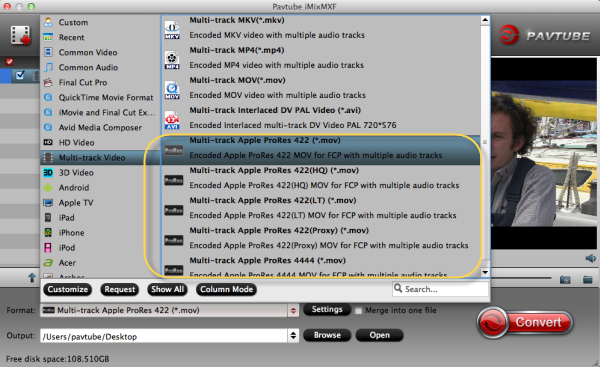Image resolution: width=600 pixels, height=367 pixels.
Task: Click the Multi-track Interlaced DV PAL AVI icon
Action: tap(172, 120)
